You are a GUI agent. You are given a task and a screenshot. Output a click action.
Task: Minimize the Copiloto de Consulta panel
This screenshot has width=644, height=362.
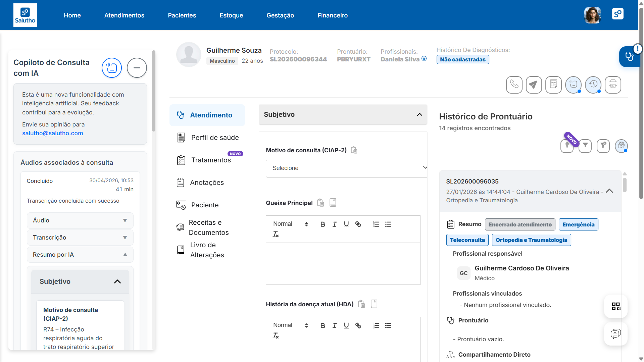[x=137, y=68]
